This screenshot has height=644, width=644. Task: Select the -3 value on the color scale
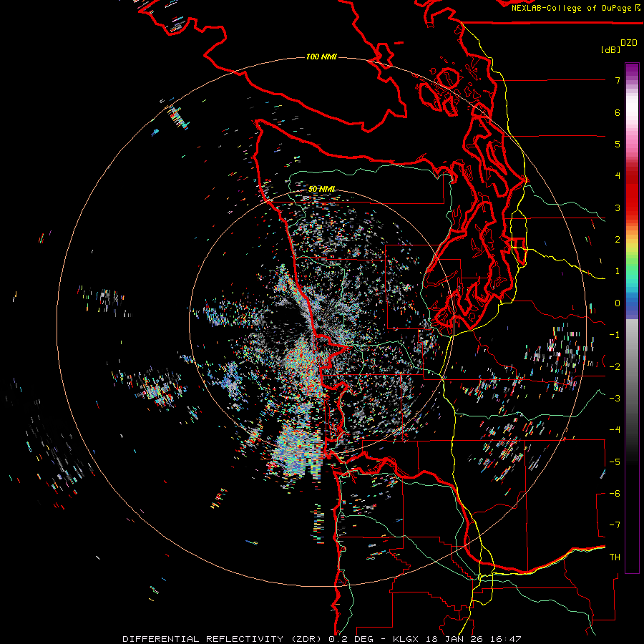click(615, 398)
